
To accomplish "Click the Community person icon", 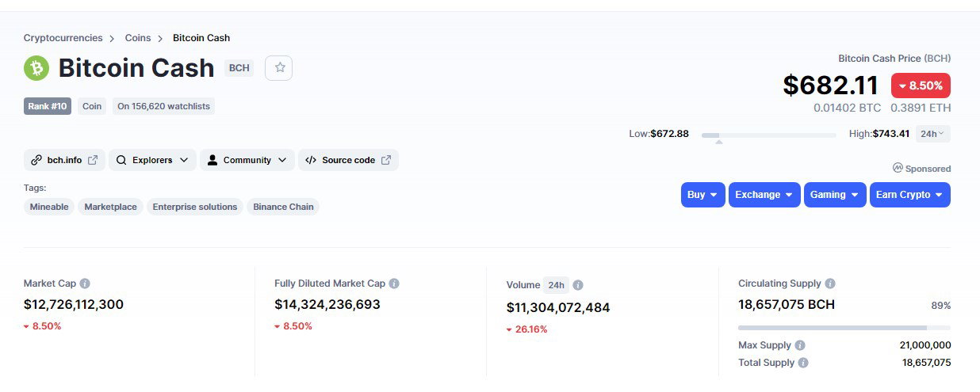I will [x=212, y=160].
